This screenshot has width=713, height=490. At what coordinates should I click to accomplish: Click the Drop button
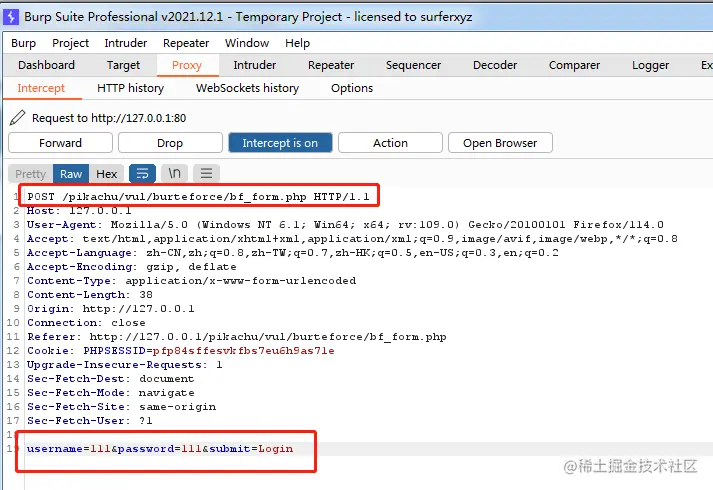[170, 143]
